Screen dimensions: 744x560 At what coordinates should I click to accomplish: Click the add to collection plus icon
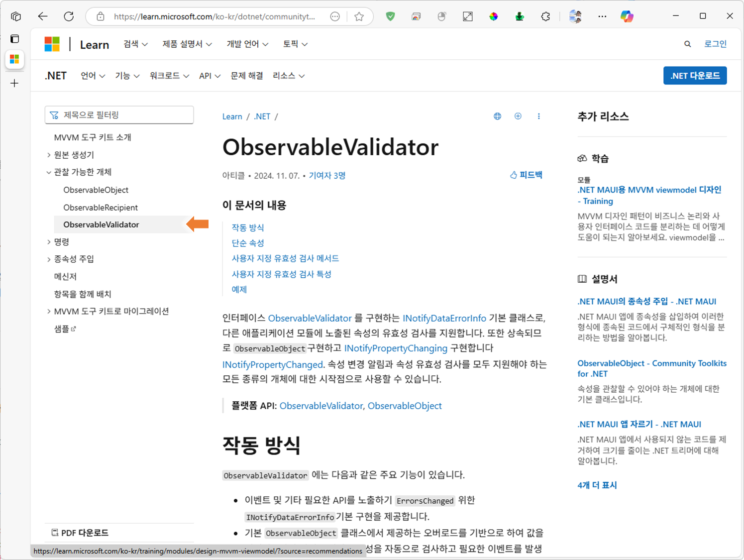[x=518, y=116]
